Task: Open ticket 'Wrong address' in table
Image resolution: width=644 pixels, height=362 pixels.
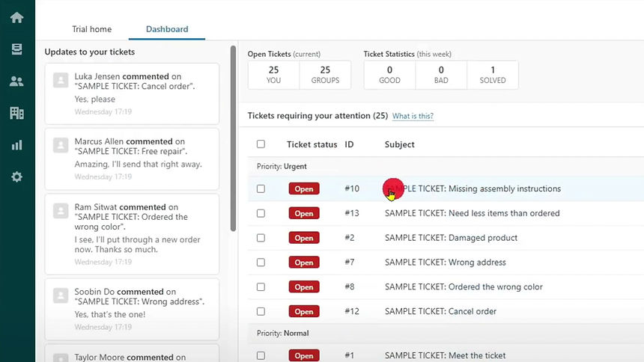Action: [x=446, y=263]
